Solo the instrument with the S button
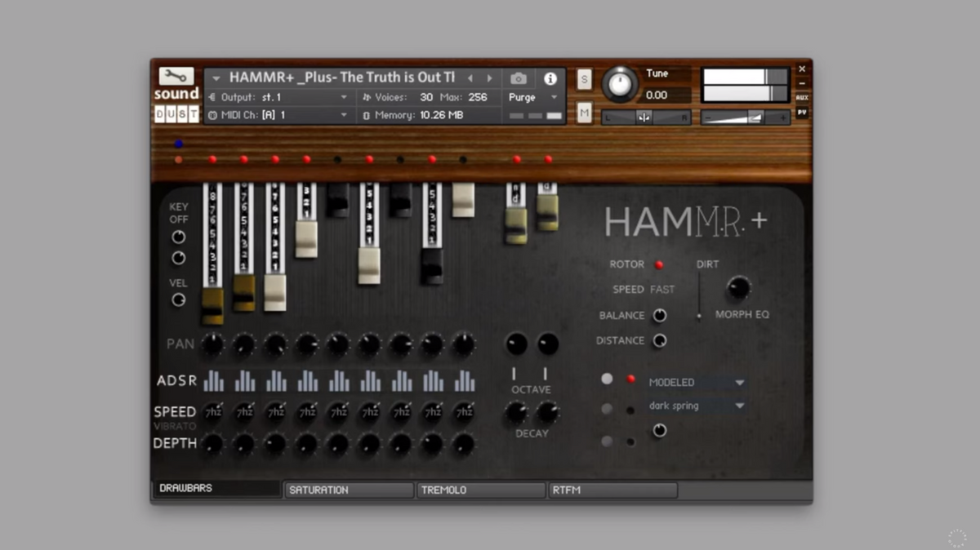The width and height of the screenshot is (980, 550). pos(584,79)
